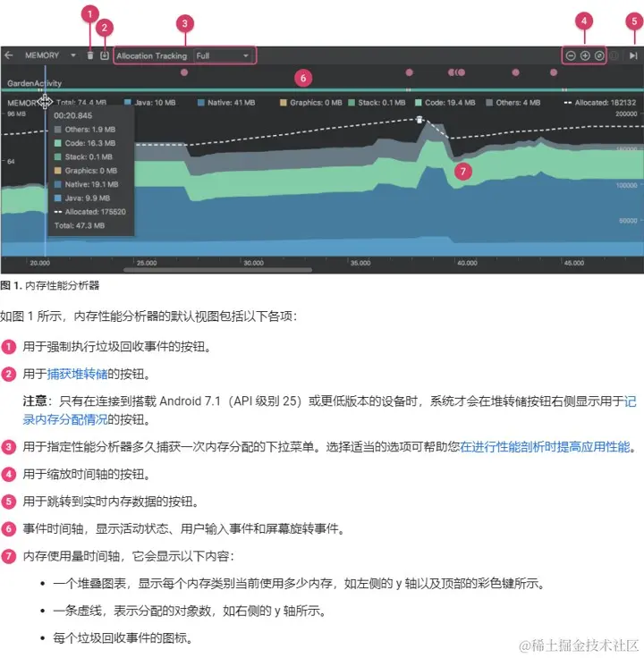This screenshot has width=644, height=658.
Task: Click Java: 10 MB legend swatch
Action: tap(128, 103)
